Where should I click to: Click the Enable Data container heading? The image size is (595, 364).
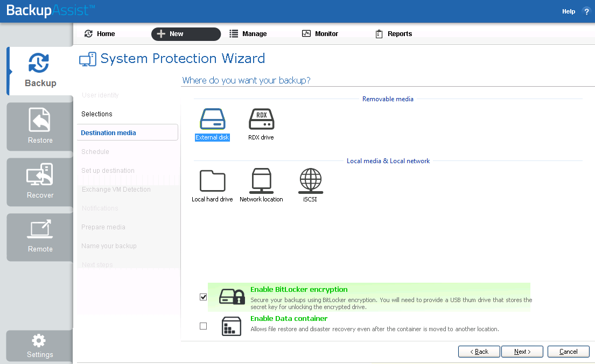[x=289, y=319]
